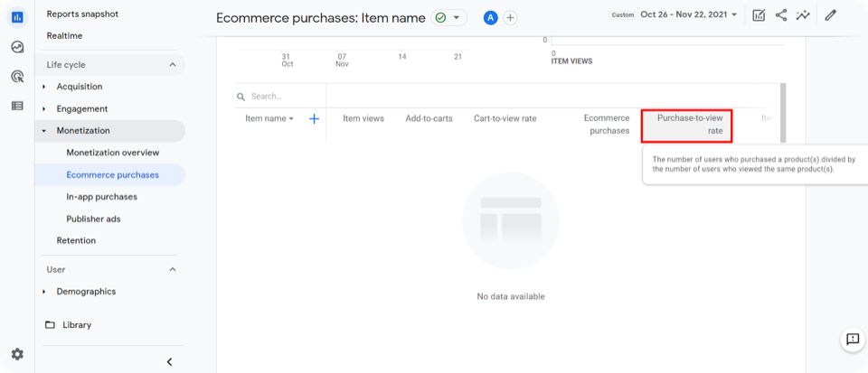The width and height of the screenshot is (868, 373).
Task: Select Monetization overview in sidebar
Action: pyautogui.click(x=112, y=153)
